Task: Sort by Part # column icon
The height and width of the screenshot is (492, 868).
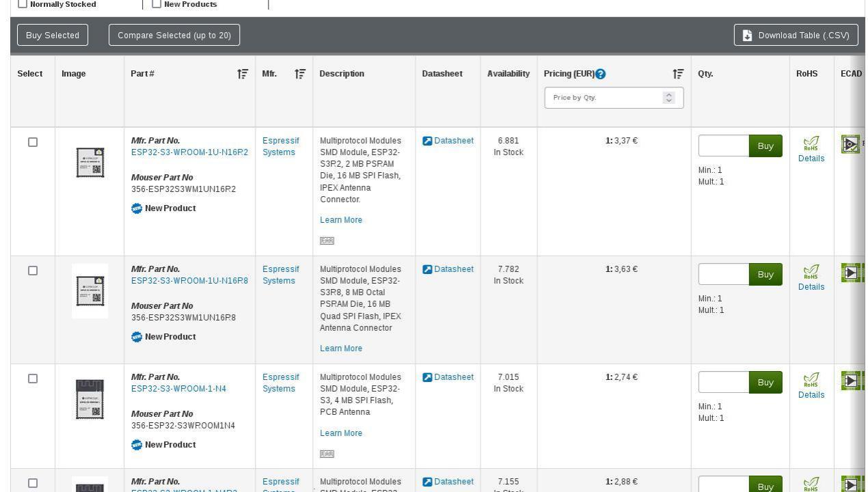Action: [x=243, y=74]
